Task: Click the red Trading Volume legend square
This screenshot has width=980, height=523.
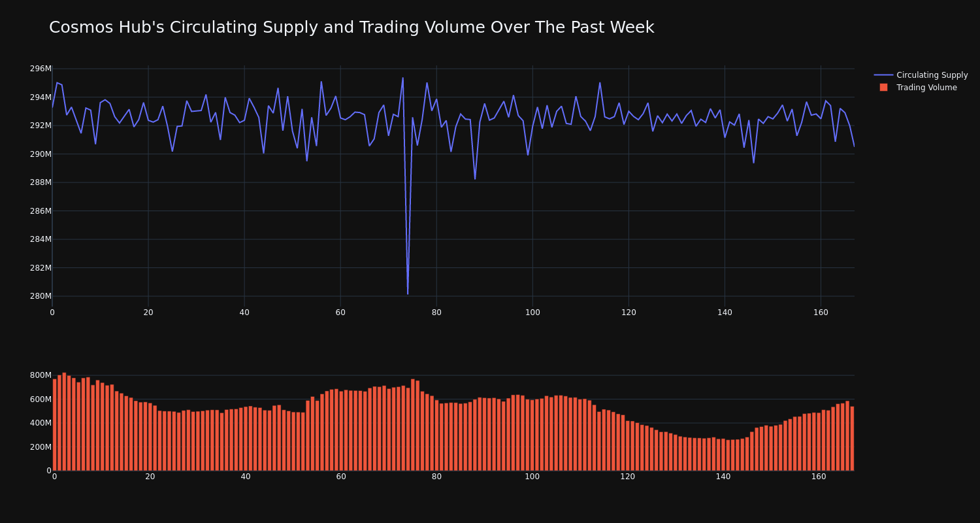Action: [x=883, y=88]
